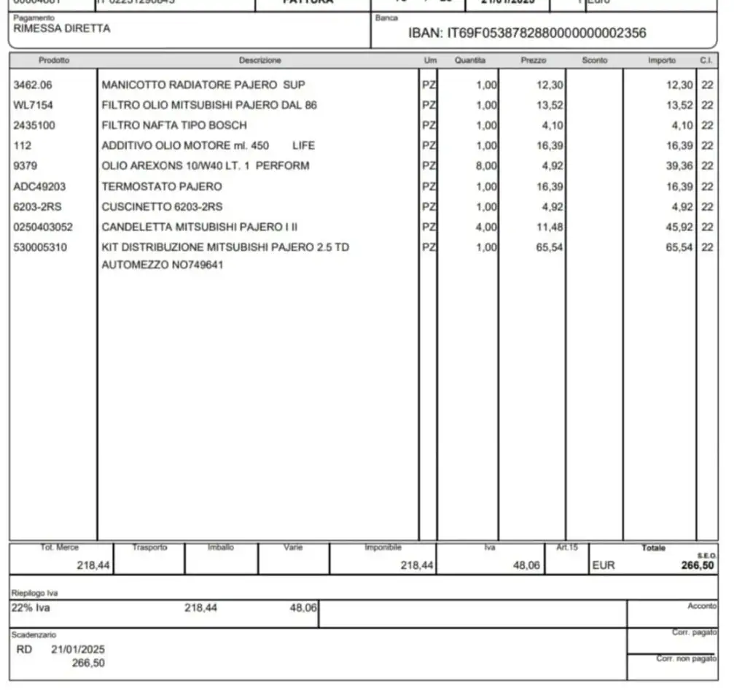
Task: Click quantity 8,00 in the OLIO AREXONS row
Action: (x=486, y=166)
